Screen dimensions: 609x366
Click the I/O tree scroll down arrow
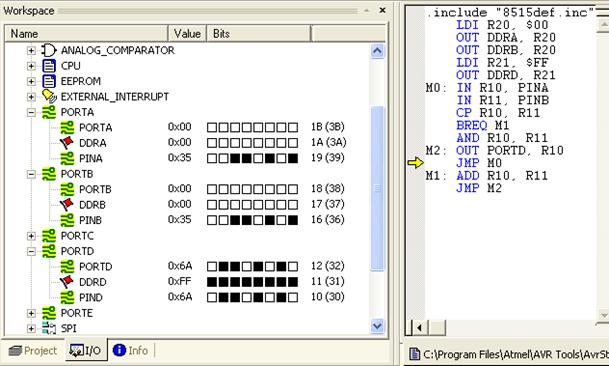(378, 326)
